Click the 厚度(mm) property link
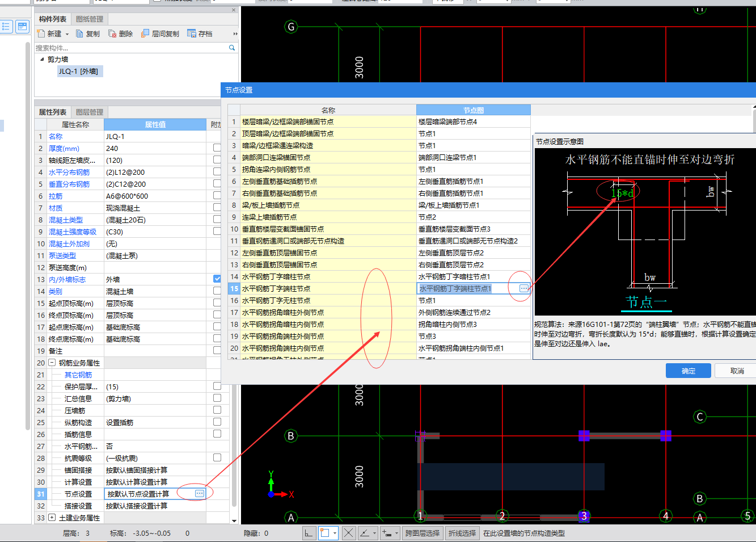The height and width of the screenshot is (542, 756). 64,148
